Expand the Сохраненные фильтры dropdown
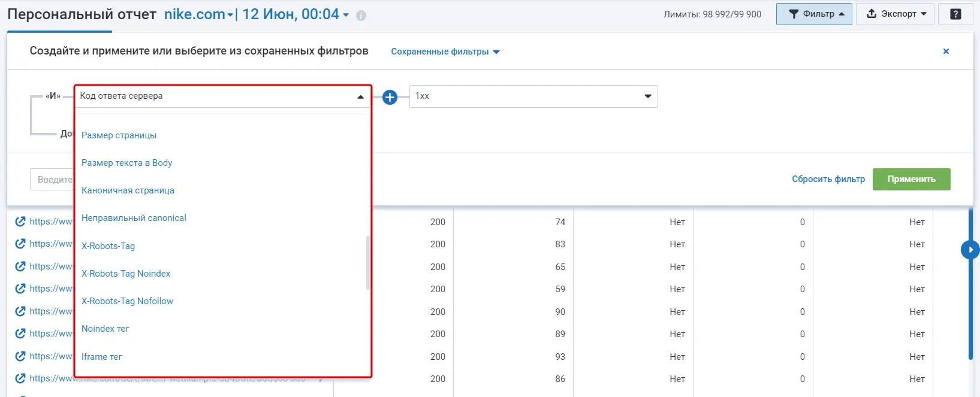The width and height of the screenshot is (980, 397). pos(445,51)
